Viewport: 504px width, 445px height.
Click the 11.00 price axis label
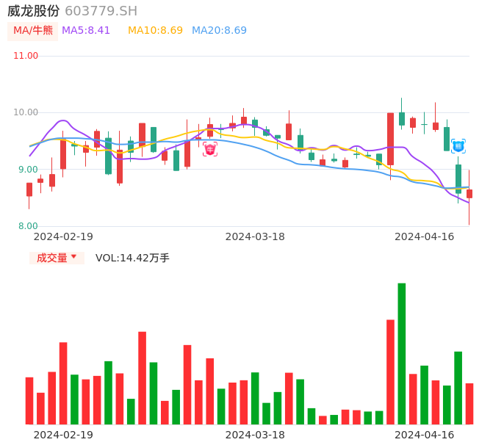pos(26,56)
